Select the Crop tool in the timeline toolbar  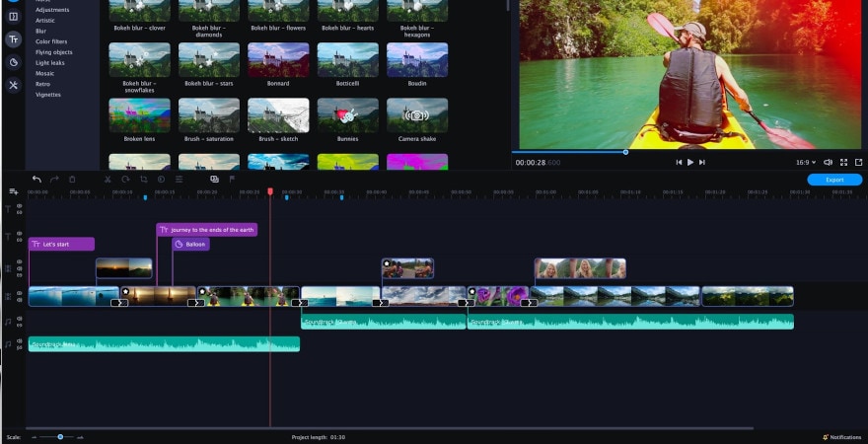coord(143,180)
